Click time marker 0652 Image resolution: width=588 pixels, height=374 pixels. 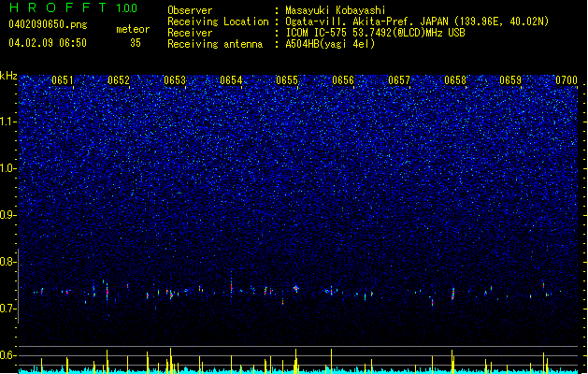coord(119,80)
